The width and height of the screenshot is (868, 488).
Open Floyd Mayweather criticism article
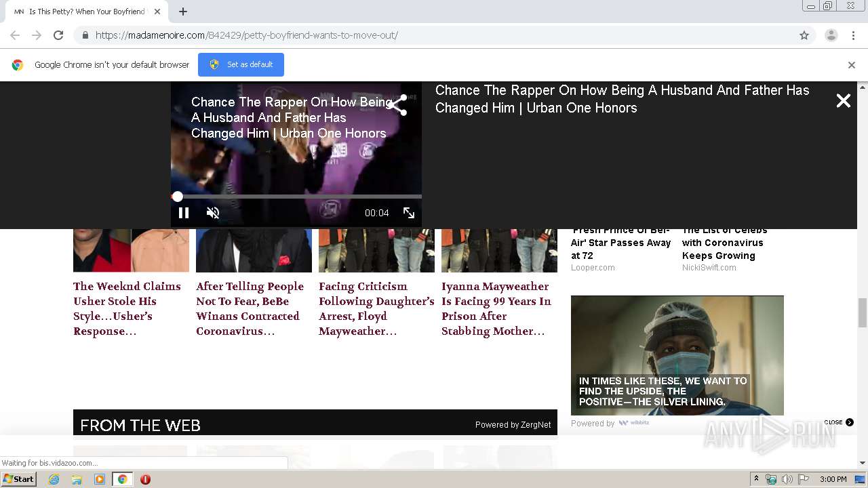pyautogui.click(x=376, y=309)
